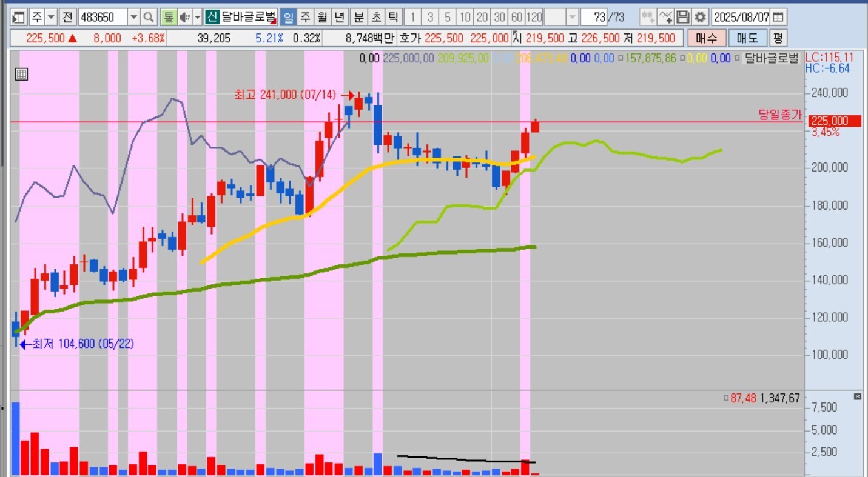Save the chart with the floppy disk icon
The width and height of the screenshot is (868, 477).
click(683, 16)
